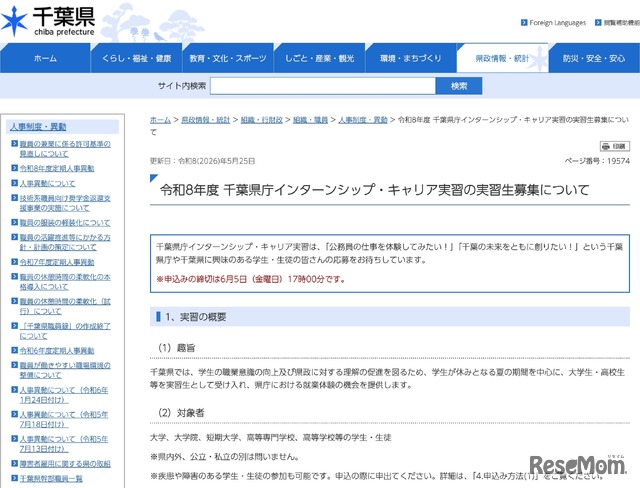The image size is (640, 488).
Task: Click the page title 令和8年度 千葉県庁インターンシップ
Action: [374, 190]
